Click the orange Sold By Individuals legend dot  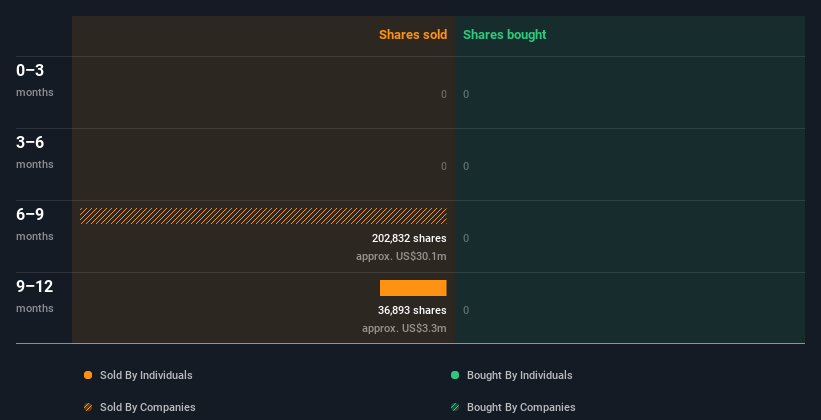[88, 375]
